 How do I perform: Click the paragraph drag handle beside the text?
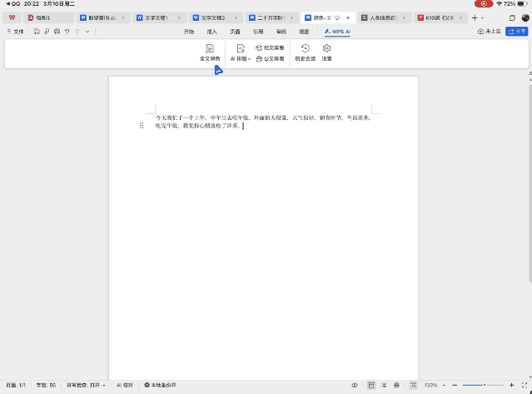click(x=142, y=126)
